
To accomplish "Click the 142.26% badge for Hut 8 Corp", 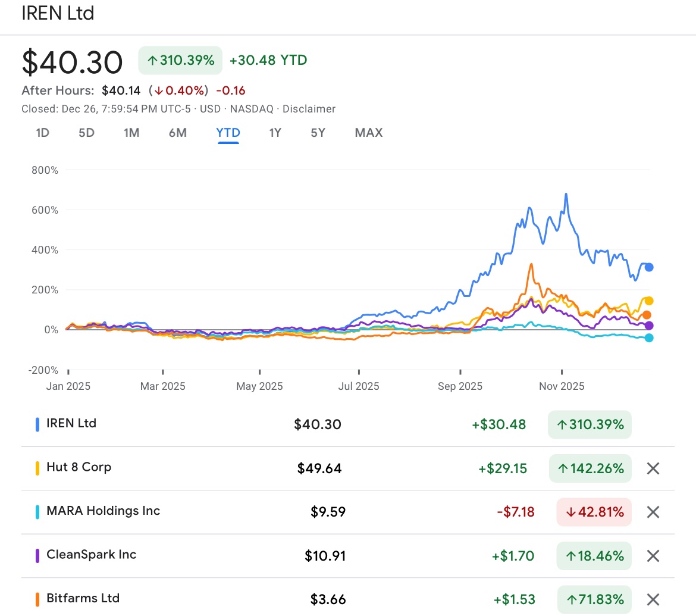I will 590,468.
